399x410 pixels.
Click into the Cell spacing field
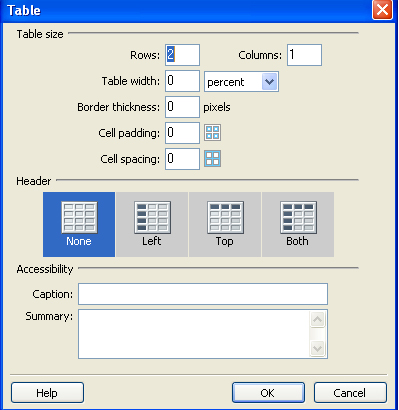182,159
